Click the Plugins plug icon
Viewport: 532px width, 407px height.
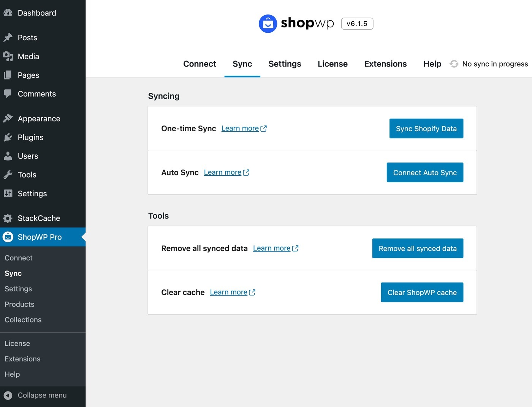click(x=8, y=137)
